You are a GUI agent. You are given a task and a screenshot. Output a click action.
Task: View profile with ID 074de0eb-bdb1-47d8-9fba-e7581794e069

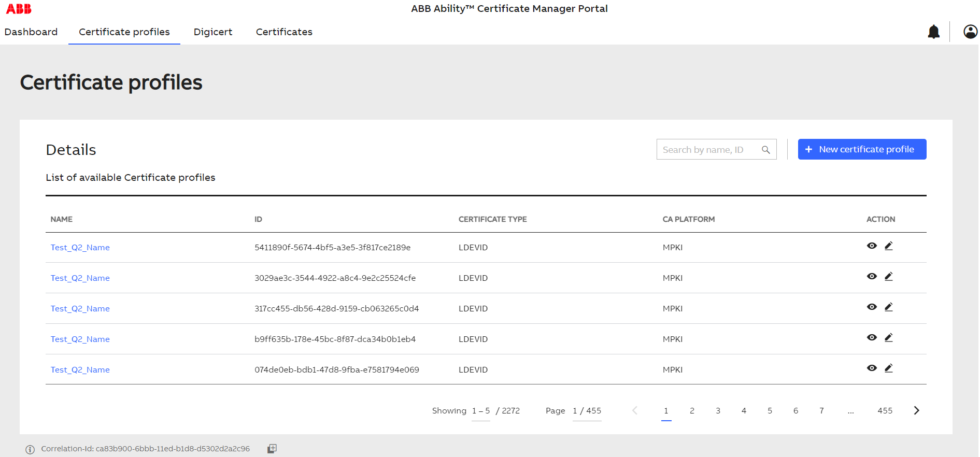(872, 368)
